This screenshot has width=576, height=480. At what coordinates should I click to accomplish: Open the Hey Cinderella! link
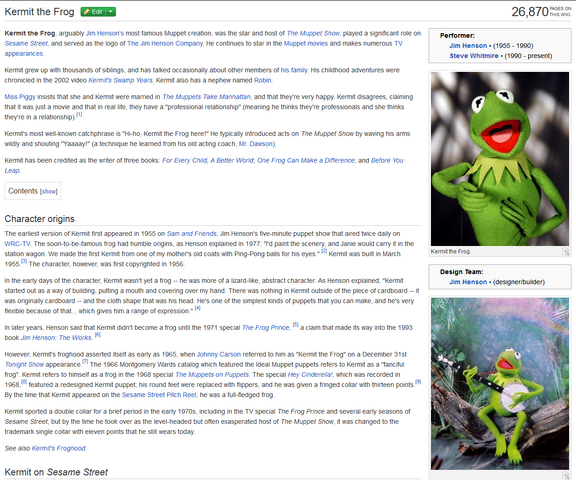coord(310,375)
